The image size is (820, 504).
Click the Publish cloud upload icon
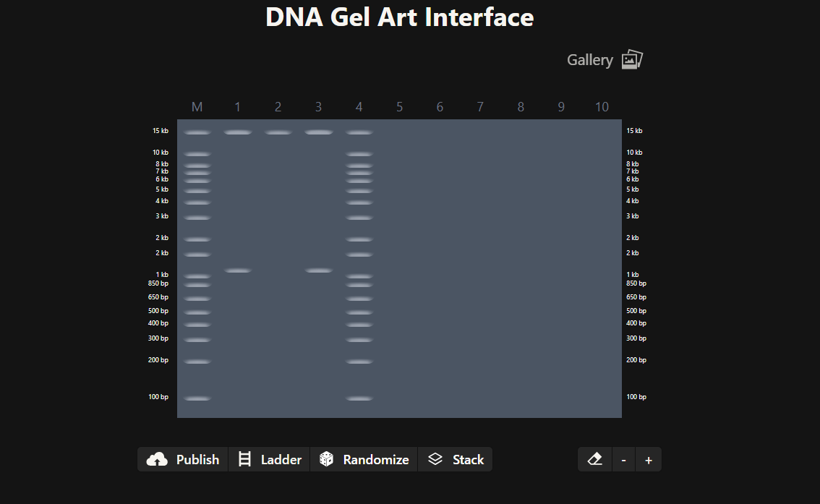(x=157, y=460)
